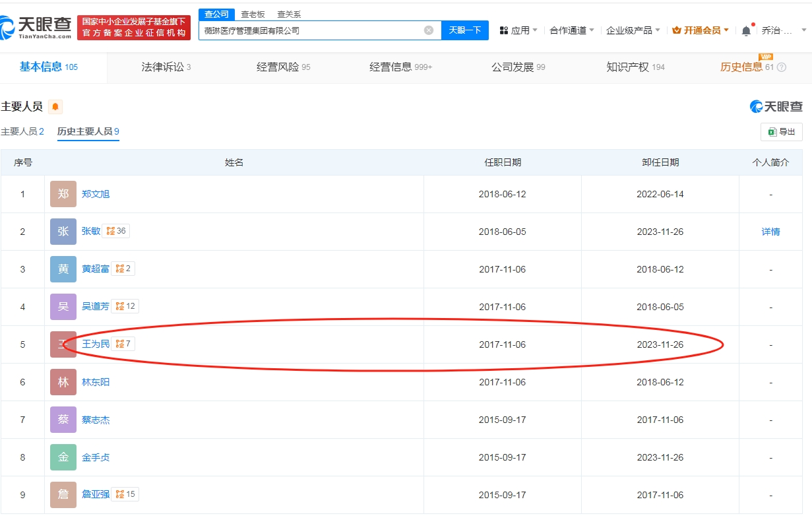Viewport: 812px width, 516px height.
Task: Switch to 公司发展 tab
Action: point(518,67)
